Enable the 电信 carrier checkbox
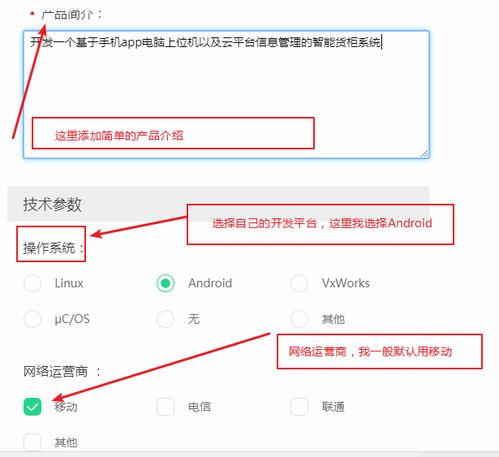Viewport: 499px width, 457px height. [x=165, y=407]
